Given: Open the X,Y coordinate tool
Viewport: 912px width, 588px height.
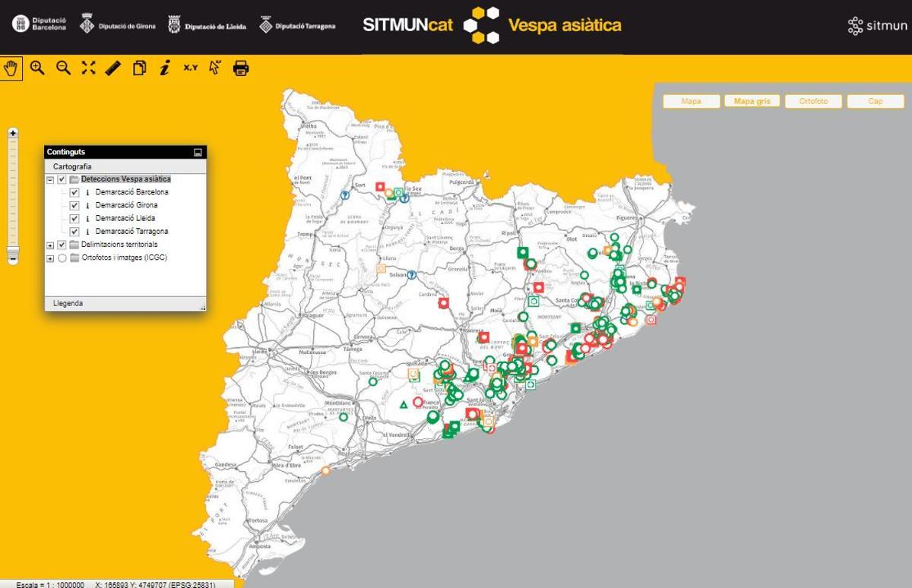Looking at the screenshot, I should pyautogui.click(x=190, y=68).
